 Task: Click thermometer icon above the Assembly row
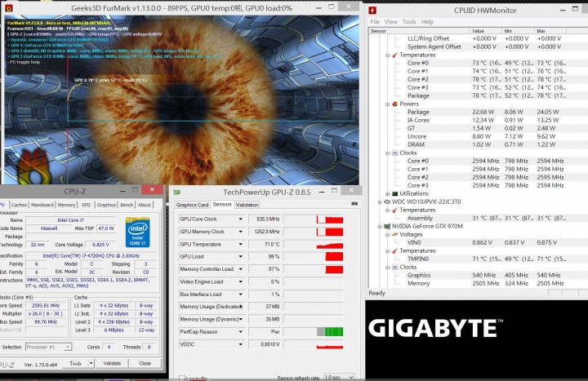[x=395, y=210]
